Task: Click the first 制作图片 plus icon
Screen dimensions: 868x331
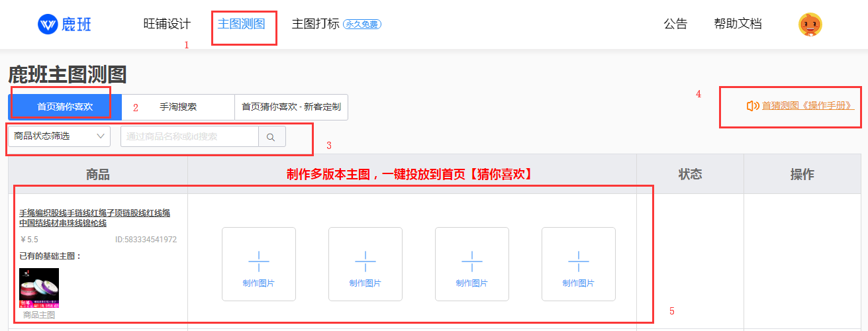Action: click(258, 261)
